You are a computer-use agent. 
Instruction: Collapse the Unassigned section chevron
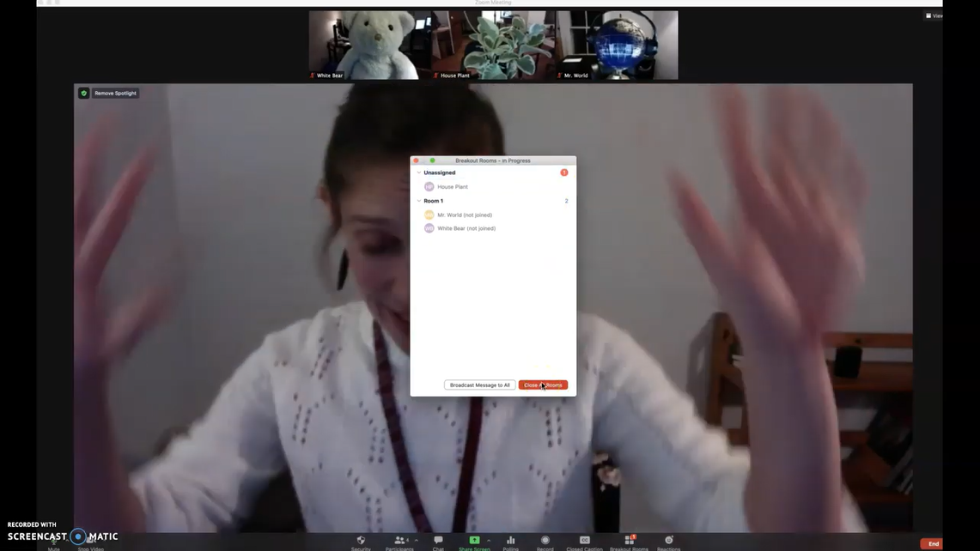[419, 173]
